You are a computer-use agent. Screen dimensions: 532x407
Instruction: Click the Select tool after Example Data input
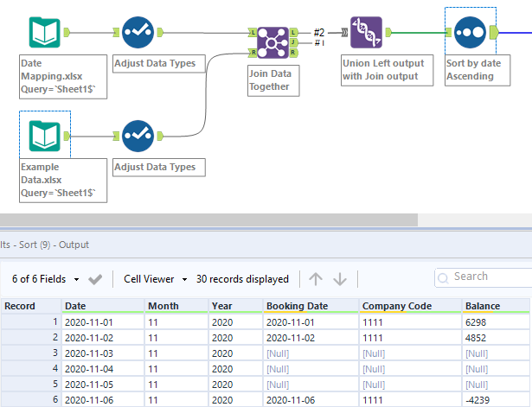click(x=138, y=136)
